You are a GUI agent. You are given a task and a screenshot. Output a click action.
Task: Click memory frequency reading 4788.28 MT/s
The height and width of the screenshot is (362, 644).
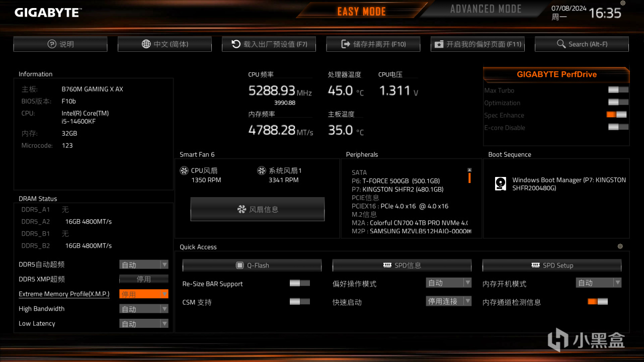pyautogui.click(x=281, y=130)
